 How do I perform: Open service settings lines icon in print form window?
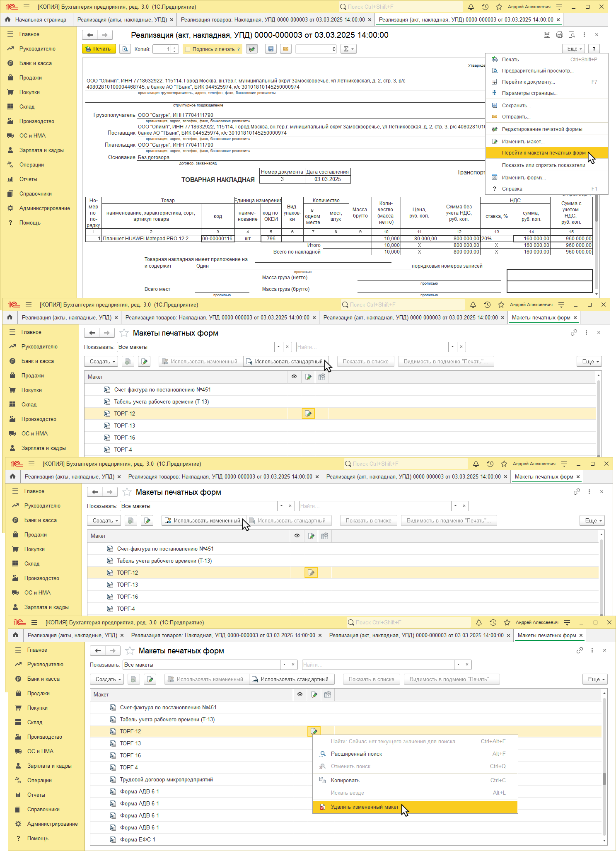click(x=559, y=7)
